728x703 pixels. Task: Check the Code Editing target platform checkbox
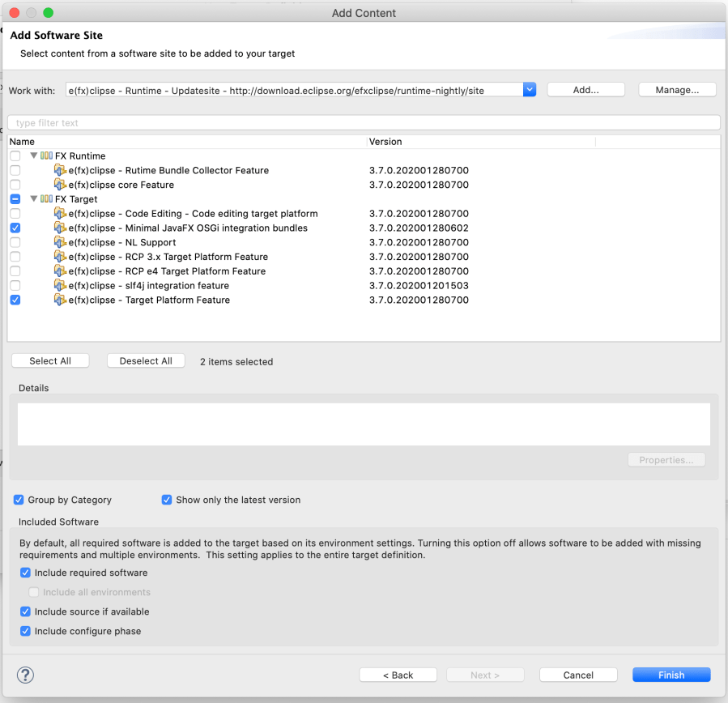tap(15, 214)
